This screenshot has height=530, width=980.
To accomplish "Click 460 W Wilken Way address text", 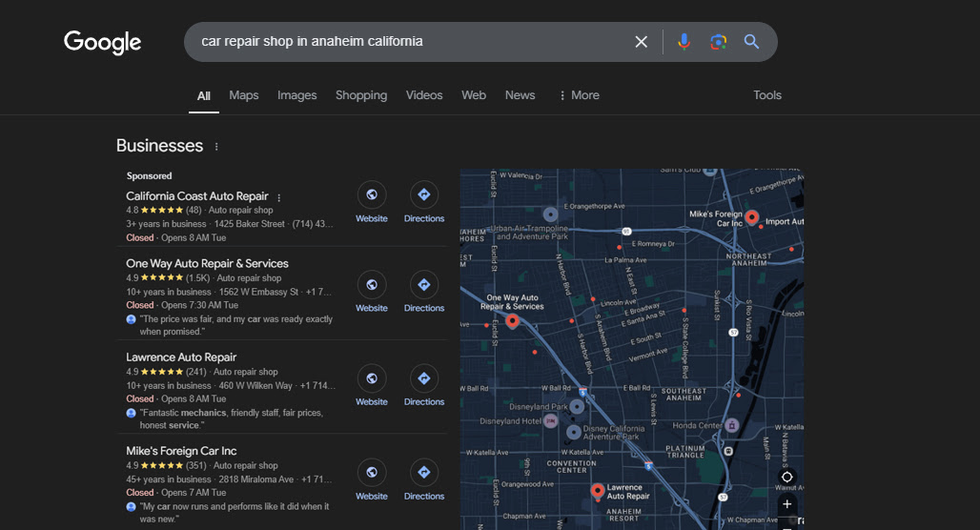I will coord(255,386).
